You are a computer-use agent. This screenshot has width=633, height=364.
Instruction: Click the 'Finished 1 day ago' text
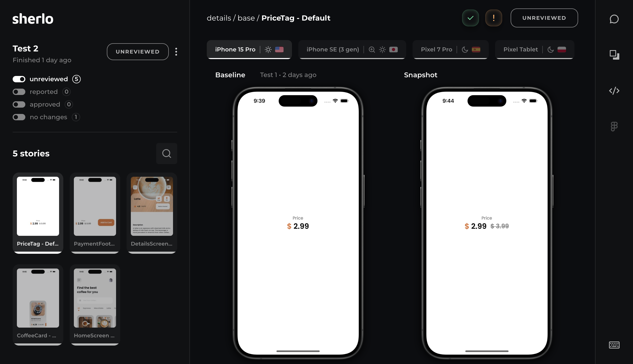[x=42, y=60]
